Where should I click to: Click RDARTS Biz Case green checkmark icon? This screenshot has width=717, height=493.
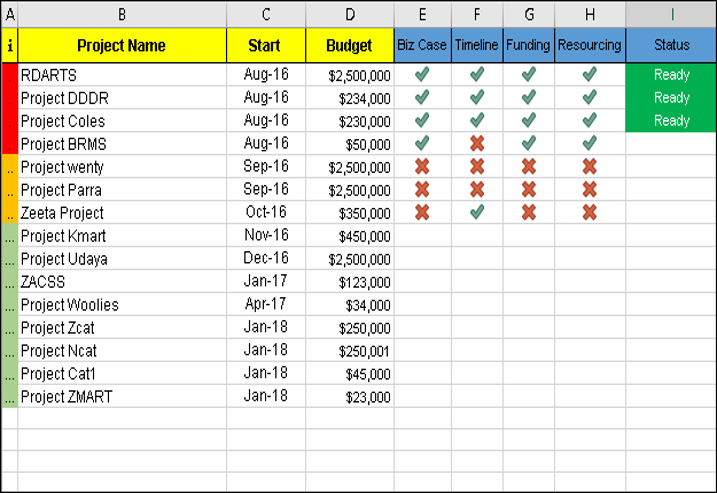(x=422, y=74)
